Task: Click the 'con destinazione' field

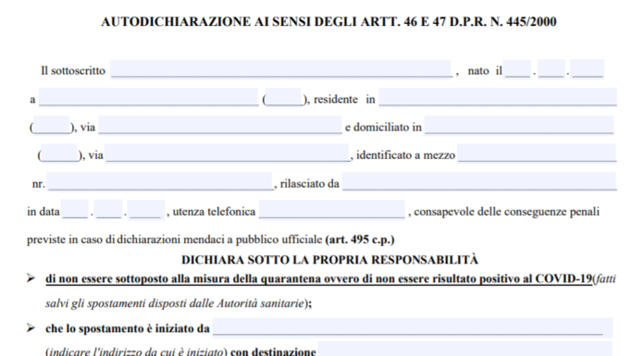Action: tap(464, 349)
